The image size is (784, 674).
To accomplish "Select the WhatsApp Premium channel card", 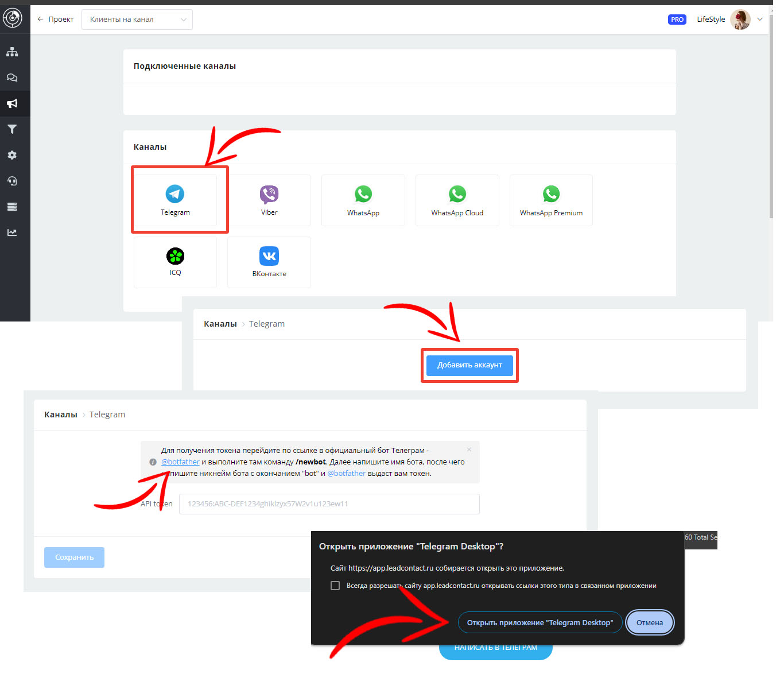I will [x=551, y=200].
